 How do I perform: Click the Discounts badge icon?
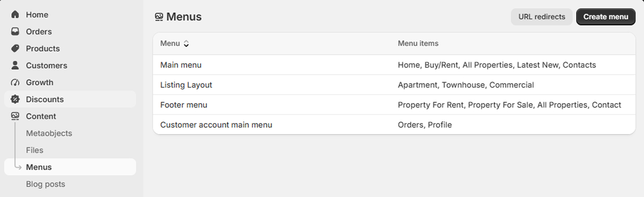15,99
